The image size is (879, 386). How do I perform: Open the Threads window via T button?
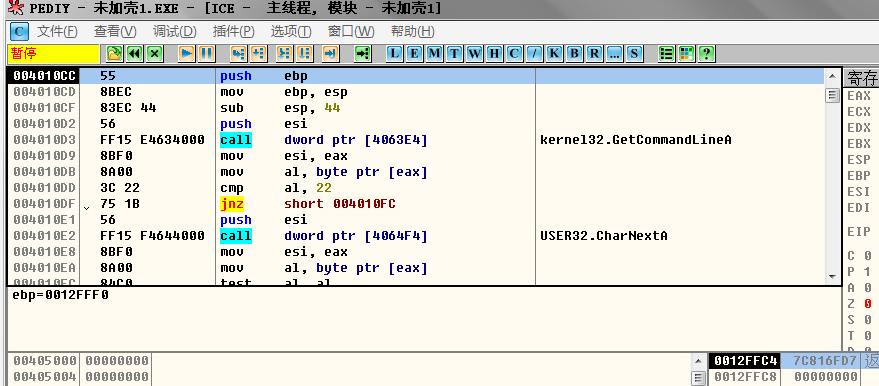(455, 54)
